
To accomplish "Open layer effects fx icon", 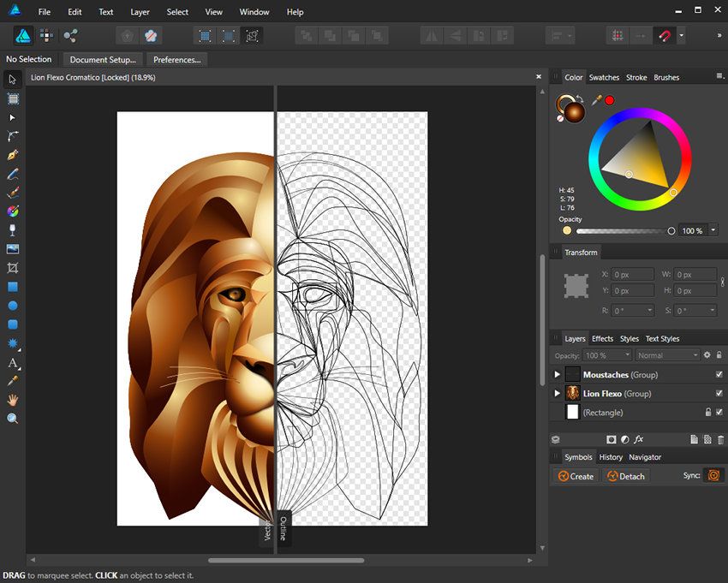I will click(639, 439).
